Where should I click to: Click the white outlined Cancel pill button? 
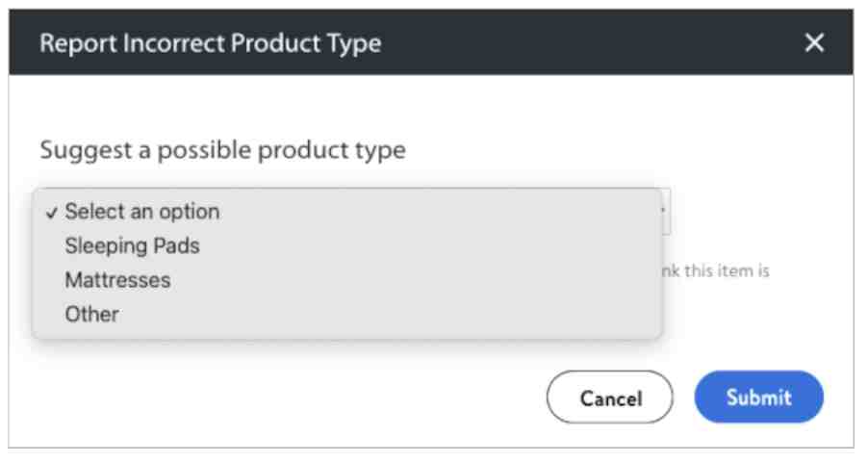(610, 398)
